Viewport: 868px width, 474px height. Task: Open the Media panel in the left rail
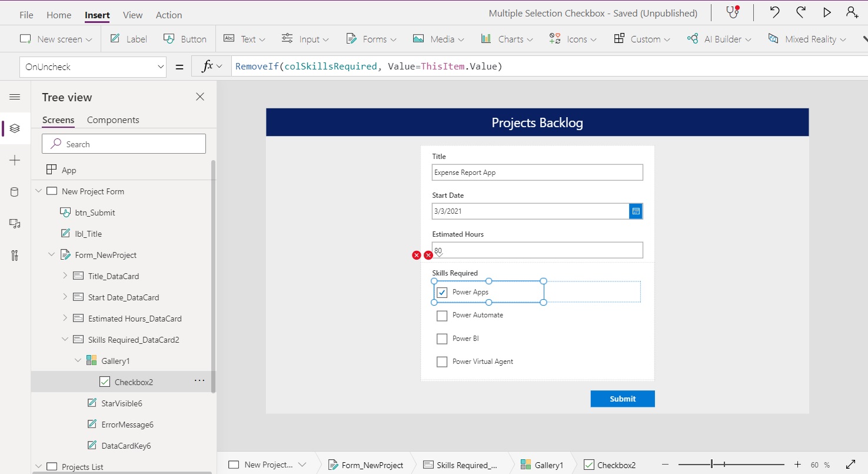click(x=15, y=223)
